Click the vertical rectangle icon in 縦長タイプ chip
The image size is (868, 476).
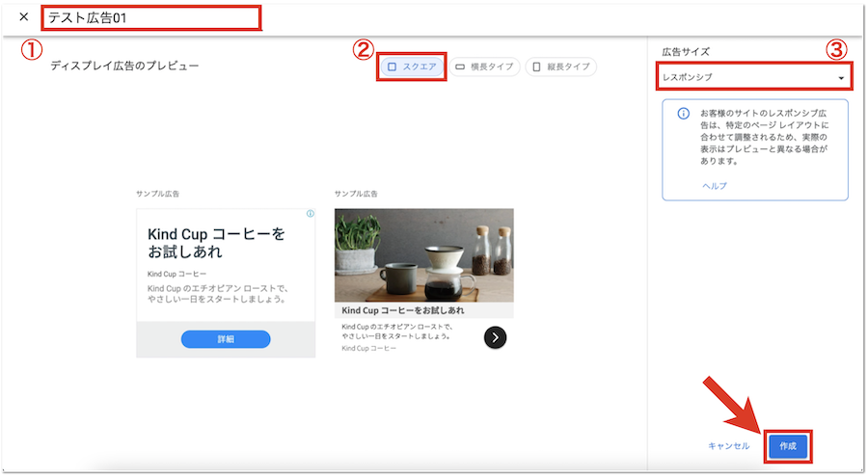(536, 66)
